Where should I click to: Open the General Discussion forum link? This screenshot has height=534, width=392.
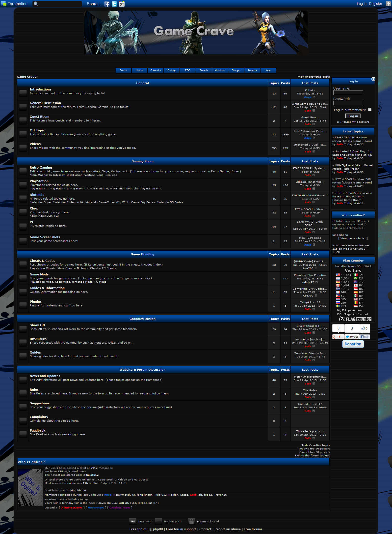click(45, 103)
